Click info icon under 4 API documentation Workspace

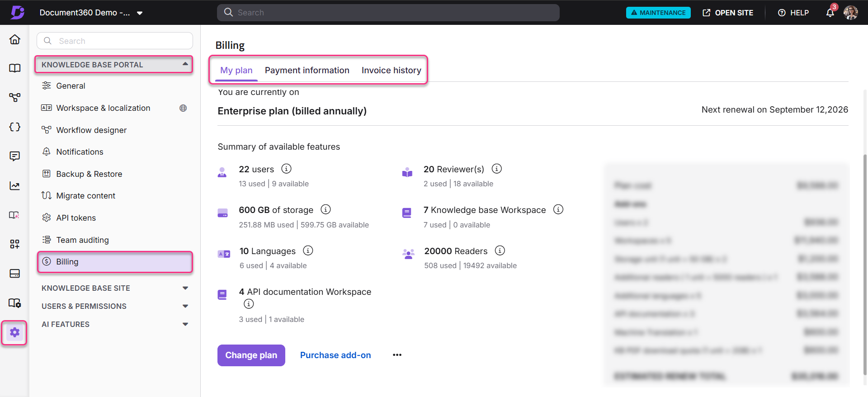coord(249,304)
